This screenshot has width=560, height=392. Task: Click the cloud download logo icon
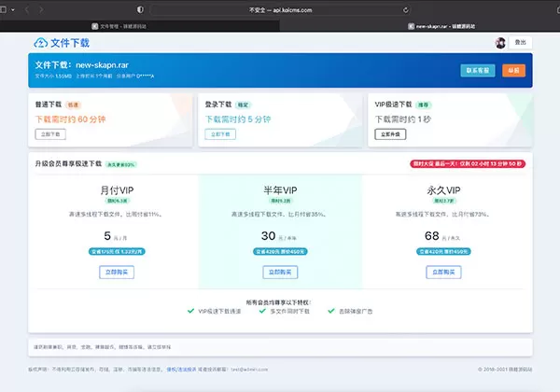coord(41,43)
